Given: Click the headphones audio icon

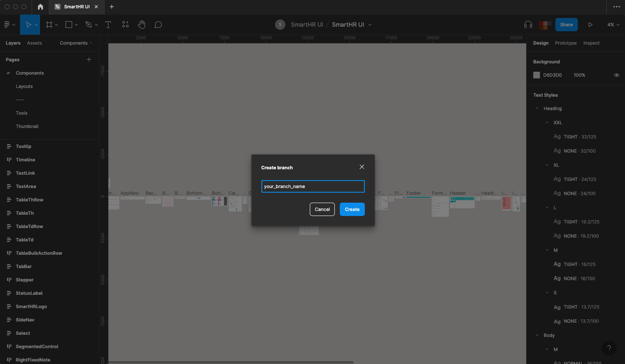Looking at the screenshot, I should [528, 25].
